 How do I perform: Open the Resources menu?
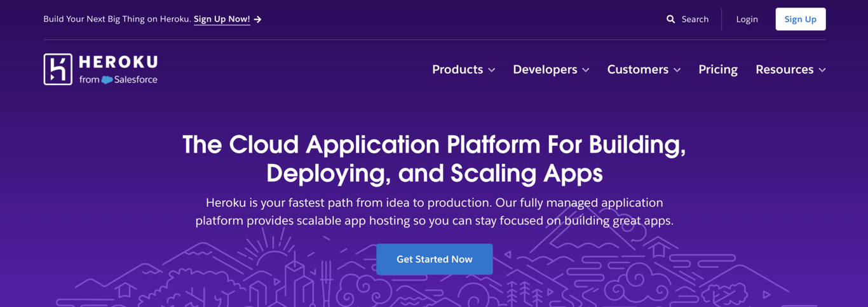785,69
